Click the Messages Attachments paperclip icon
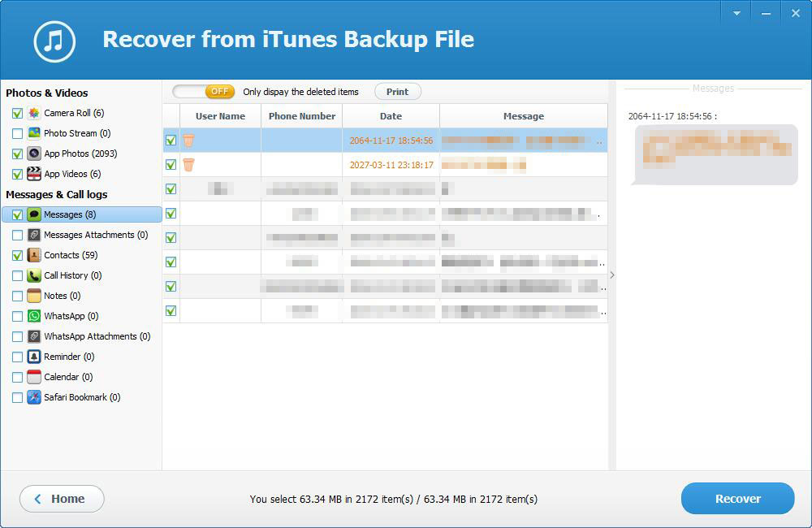This screenshot has width=812, height=528. [34, 235]
